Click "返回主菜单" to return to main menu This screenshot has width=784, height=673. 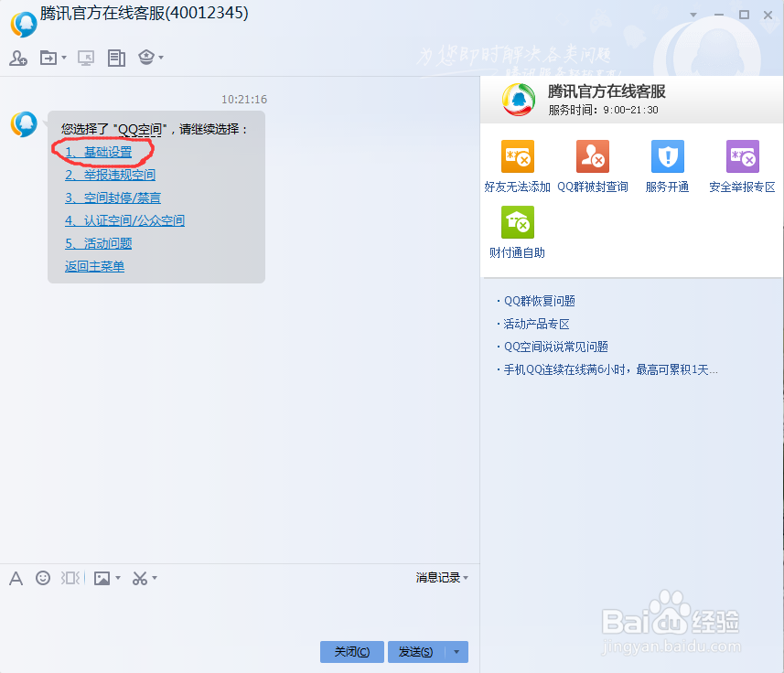coord(94,266)
